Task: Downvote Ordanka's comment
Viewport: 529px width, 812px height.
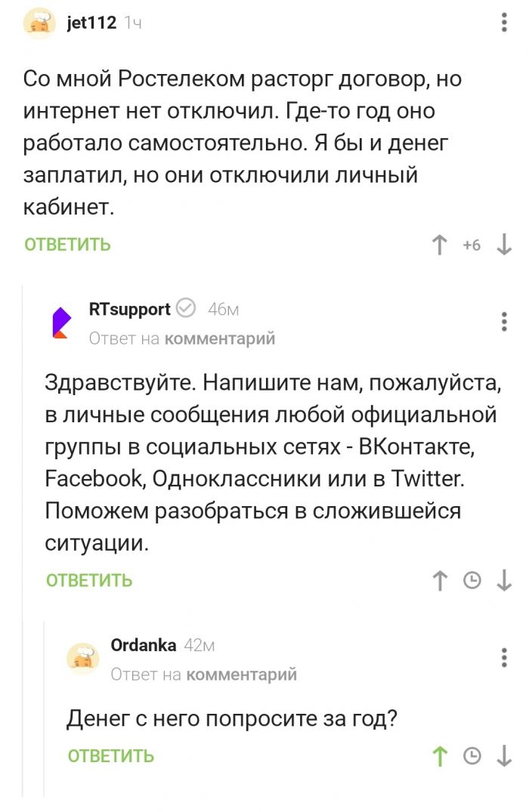Action: (x=505, y=756)
